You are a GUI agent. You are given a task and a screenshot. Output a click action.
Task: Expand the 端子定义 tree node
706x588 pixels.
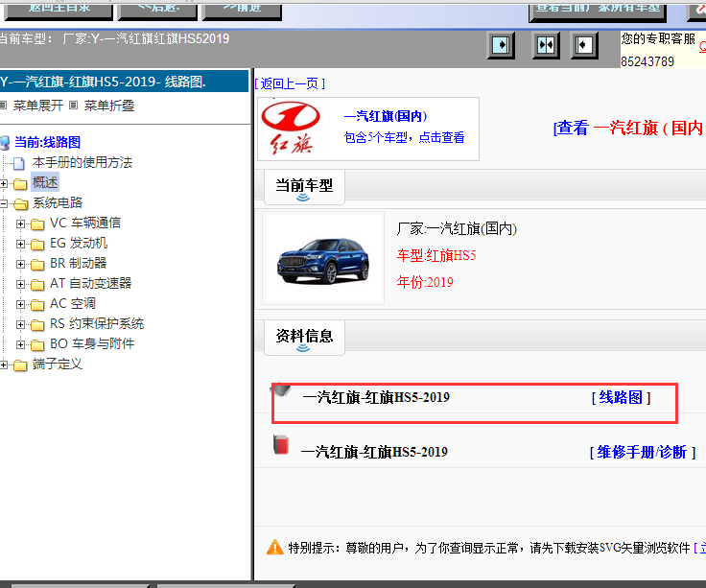4,365
